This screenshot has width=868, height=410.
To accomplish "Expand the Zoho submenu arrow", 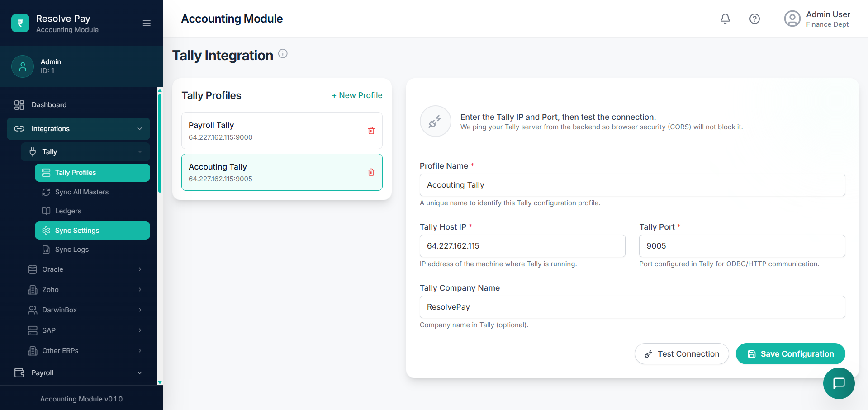I will pyautogui.click(x=140, y=290).
